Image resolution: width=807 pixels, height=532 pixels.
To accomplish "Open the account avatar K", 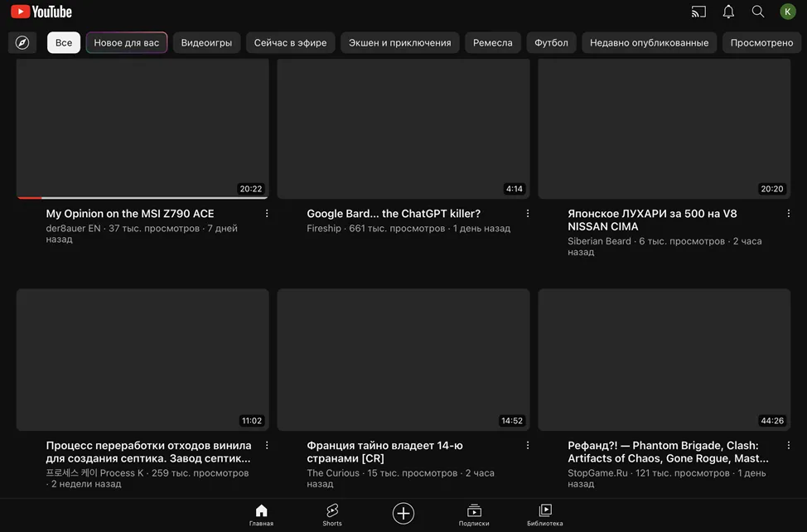I will [787, 12].
